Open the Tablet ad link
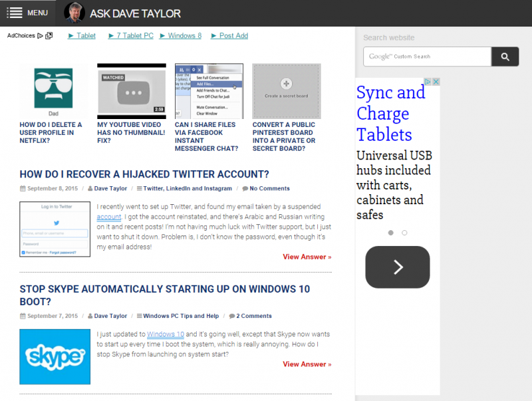Viewport: 532px width, 401px height. (x=81, y=36)
